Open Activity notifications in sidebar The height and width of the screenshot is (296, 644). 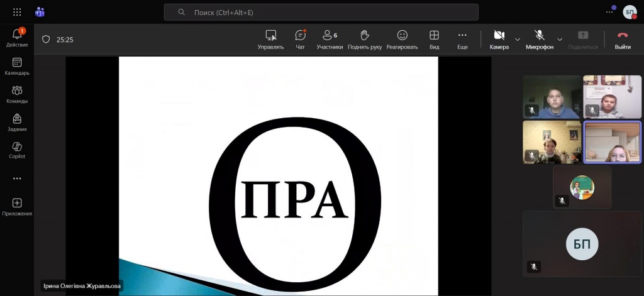click(17, 38)
